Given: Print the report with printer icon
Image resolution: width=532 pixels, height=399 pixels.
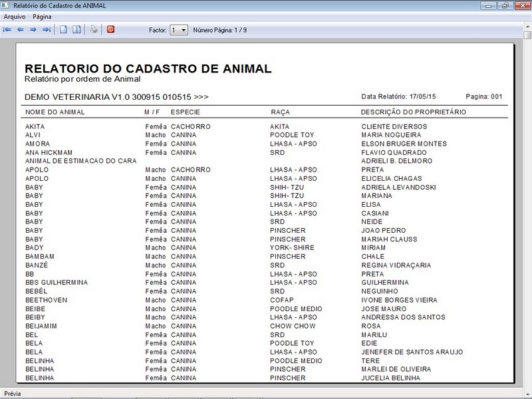Looking at the screenshot, I should pos(94,29).
